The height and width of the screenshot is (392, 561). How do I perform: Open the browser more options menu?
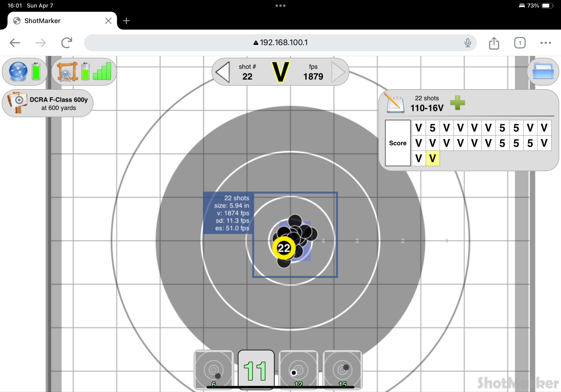(546, 43)
